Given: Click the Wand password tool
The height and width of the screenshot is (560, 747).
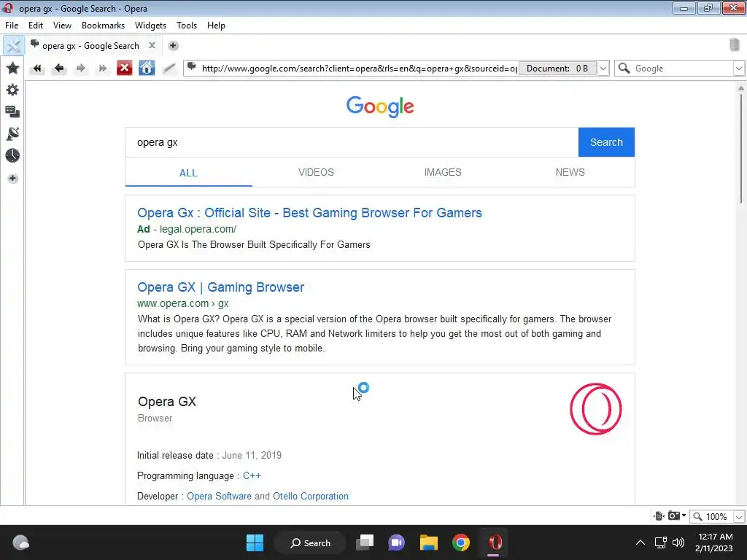Looking at the screenshot, I should [169, 69].
